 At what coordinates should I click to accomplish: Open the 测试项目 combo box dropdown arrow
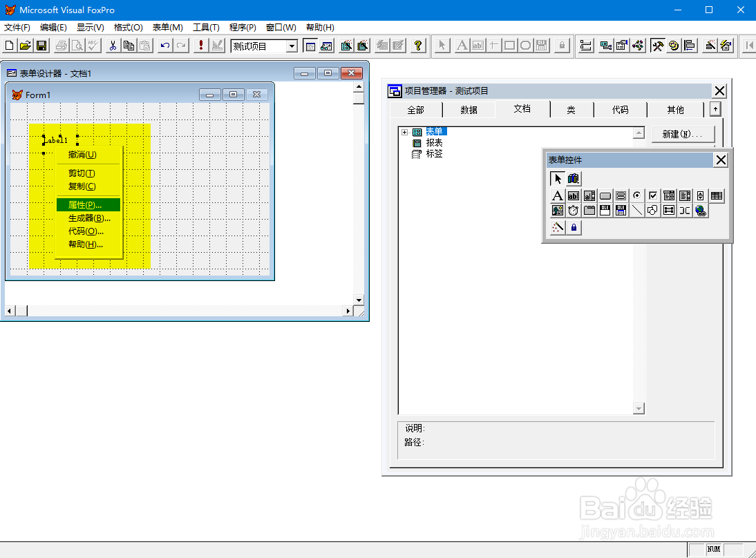(292, 46)
